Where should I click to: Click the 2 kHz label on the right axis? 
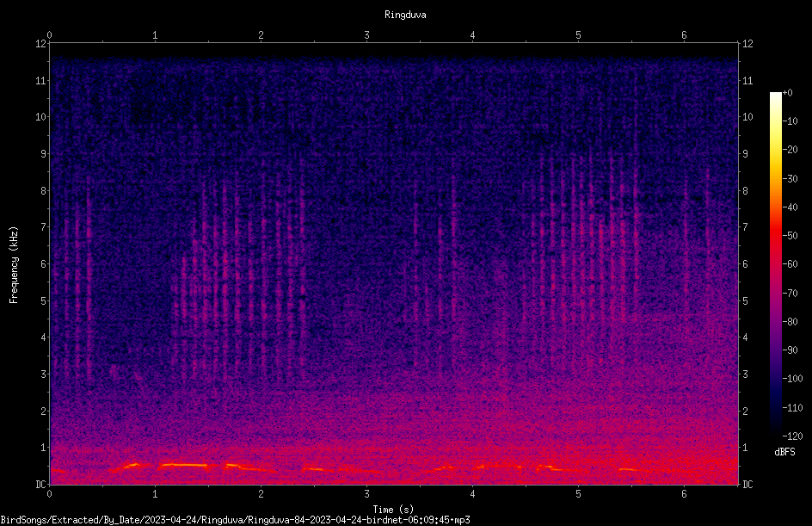tap(745, 411)
